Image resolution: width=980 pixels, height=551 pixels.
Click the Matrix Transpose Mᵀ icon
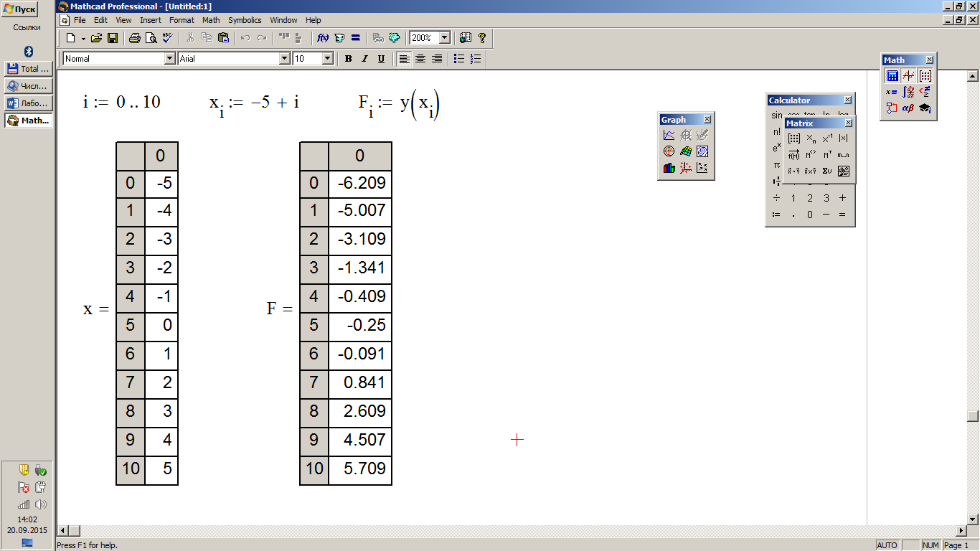coord(827,155)
